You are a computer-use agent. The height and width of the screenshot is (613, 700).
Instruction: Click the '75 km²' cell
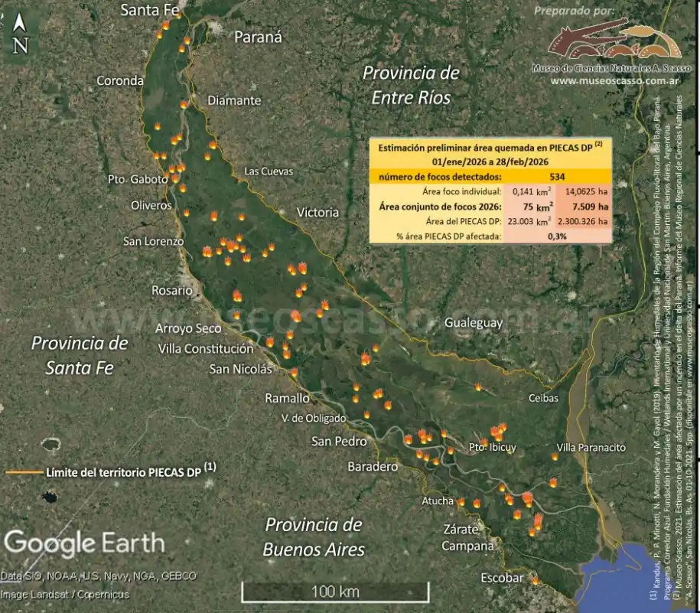click(538, 207)
